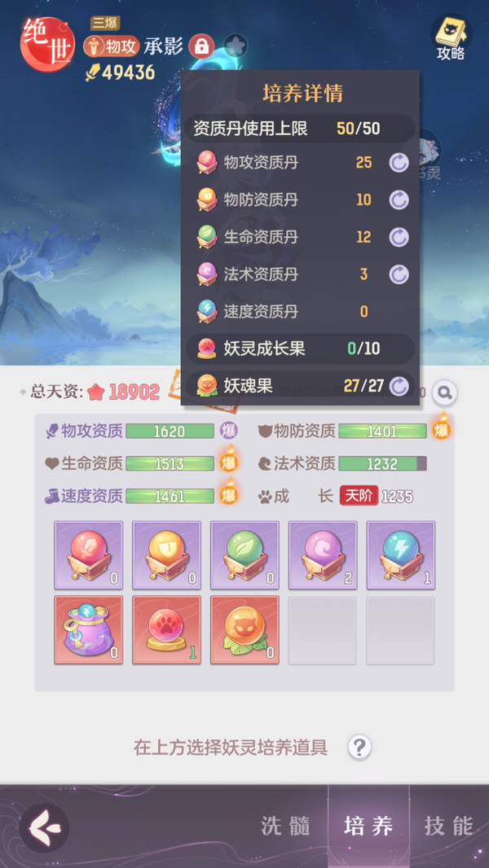Click the magnifier search icon
489x868 pixels.
(x=444, y=392)
